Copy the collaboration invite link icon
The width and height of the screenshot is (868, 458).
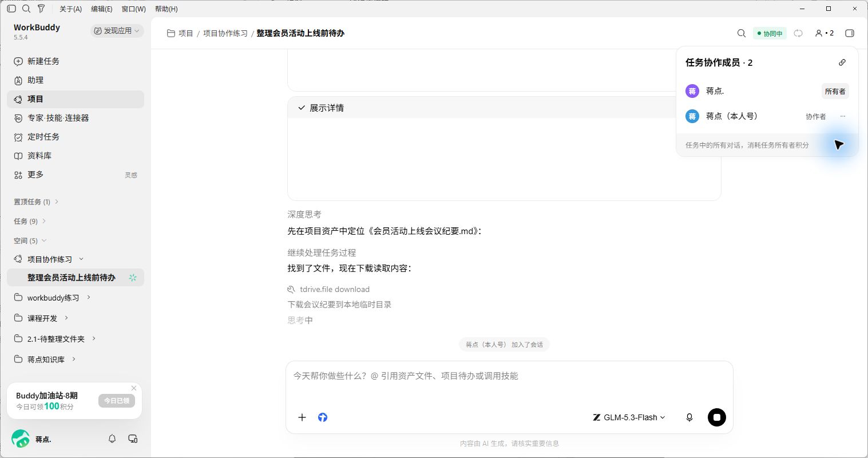click(x=842, y=62)
